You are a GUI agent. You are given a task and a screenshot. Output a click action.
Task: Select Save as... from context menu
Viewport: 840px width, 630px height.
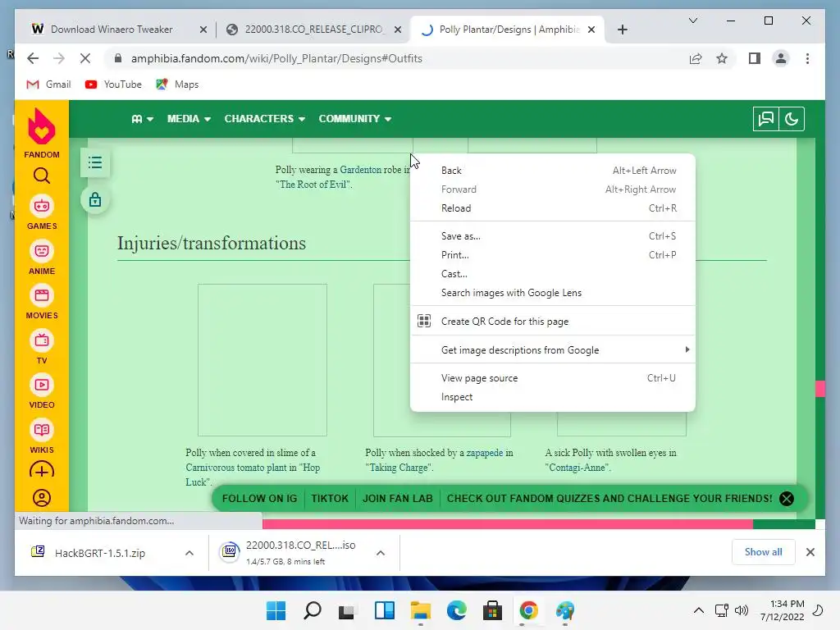(552, 236)
